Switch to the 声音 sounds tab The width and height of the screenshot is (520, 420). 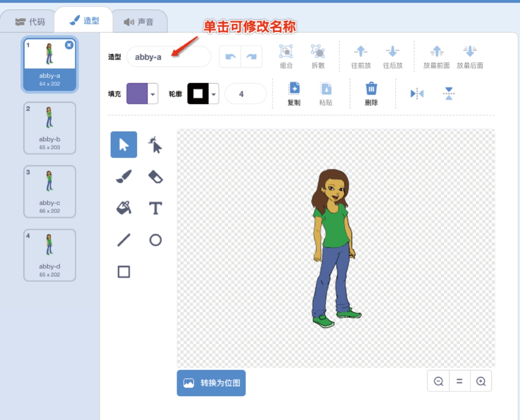(x=138, y=22)
